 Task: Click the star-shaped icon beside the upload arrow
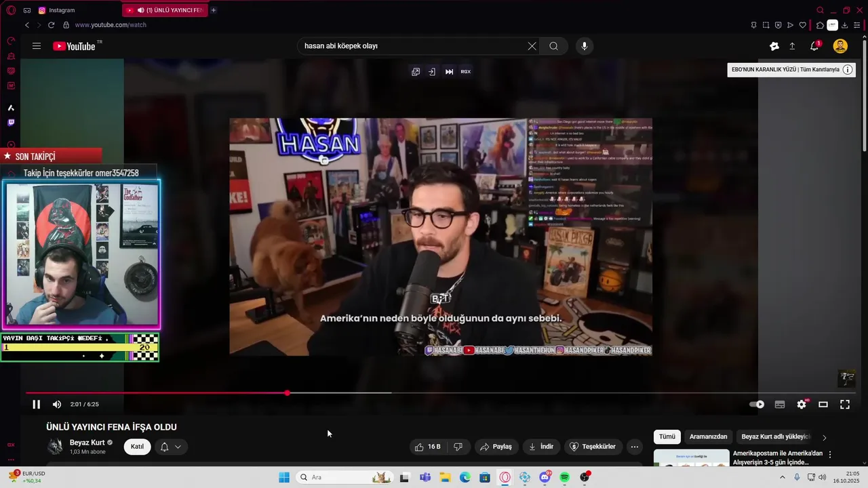pyautogui.click(x=774, y=46)
